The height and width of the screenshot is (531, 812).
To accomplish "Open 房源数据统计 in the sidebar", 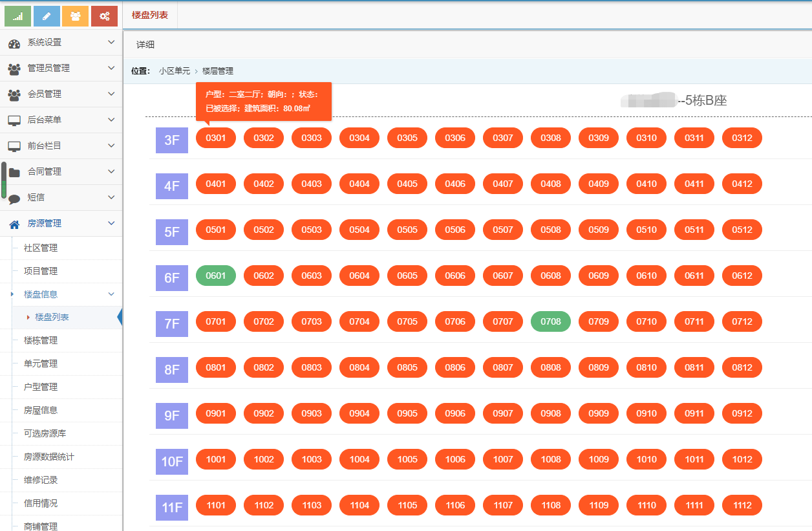I will [49, 457].
